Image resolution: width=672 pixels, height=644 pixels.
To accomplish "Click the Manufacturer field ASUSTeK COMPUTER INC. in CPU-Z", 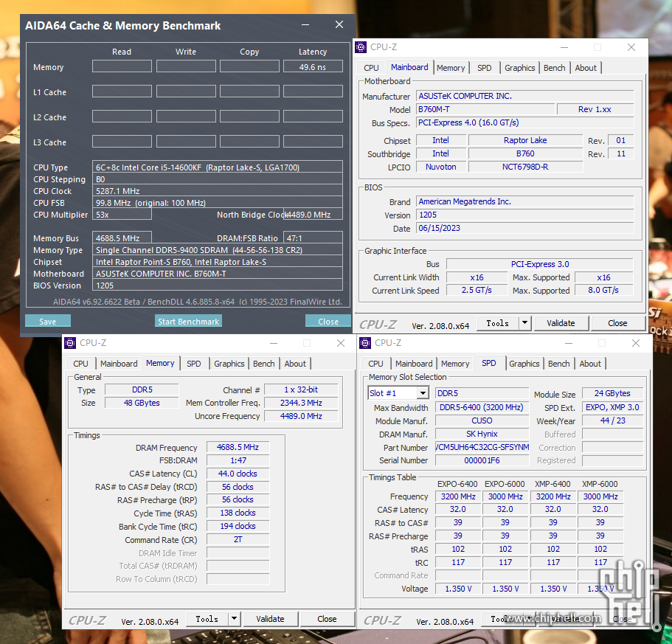I will (524, 96).
